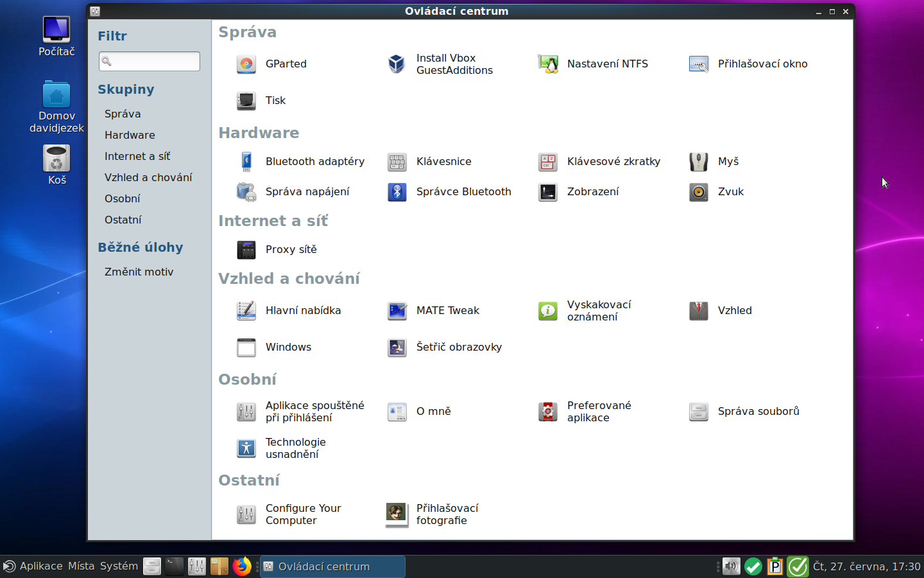Screen dimensions: 924x578
Task: Launch Firefox from bottom panel
Action: [242, 566]
